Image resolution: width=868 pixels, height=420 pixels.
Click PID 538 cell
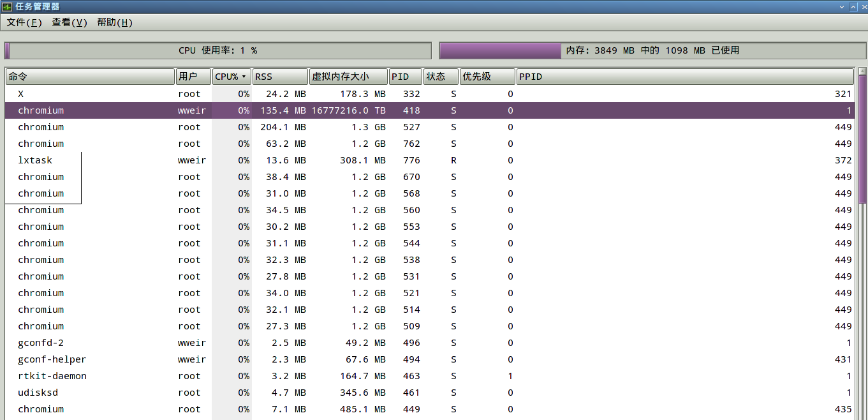click(x=411, y=260)
